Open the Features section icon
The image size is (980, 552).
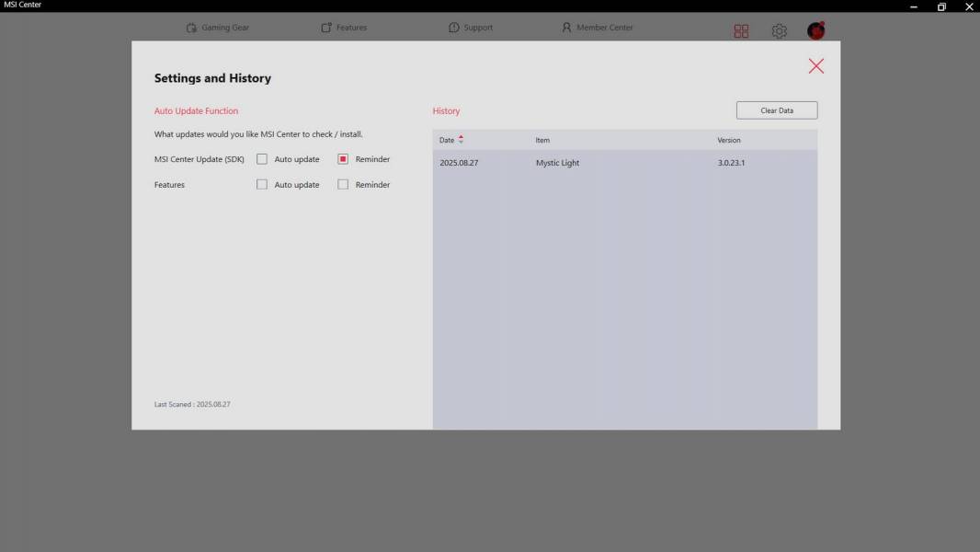[326, 28]
